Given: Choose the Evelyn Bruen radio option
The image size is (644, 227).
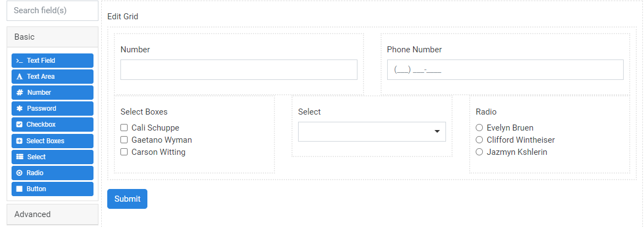Looking at the screenshot, I should (479, 128).
